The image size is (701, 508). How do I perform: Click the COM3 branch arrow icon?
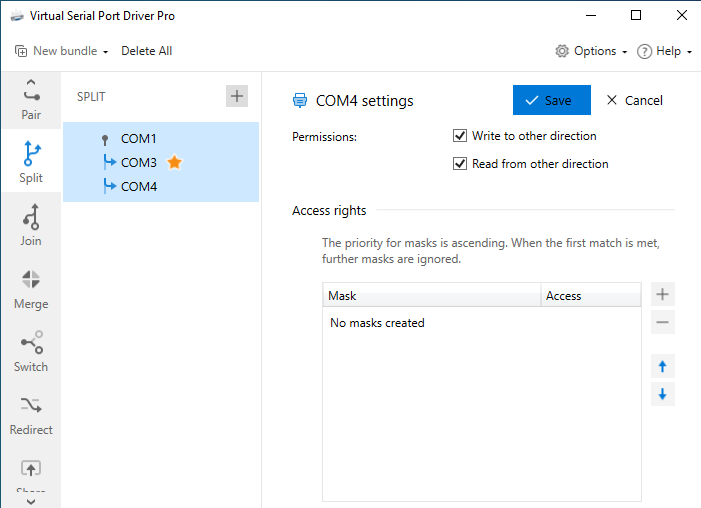(x=109, y=162)
